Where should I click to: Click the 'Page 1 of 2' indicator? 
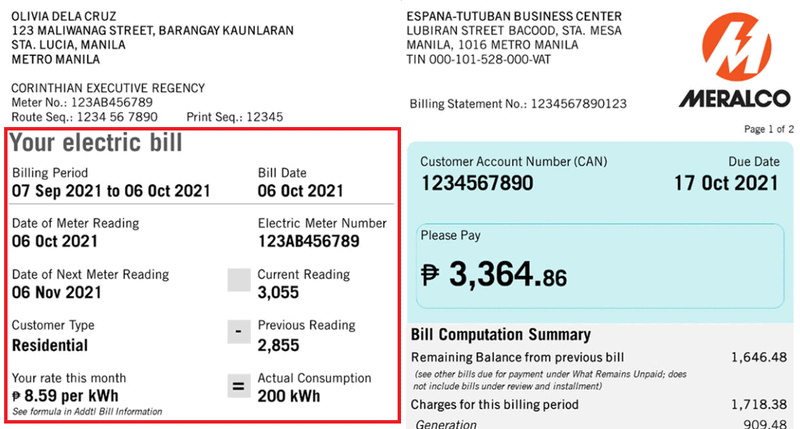768,129
